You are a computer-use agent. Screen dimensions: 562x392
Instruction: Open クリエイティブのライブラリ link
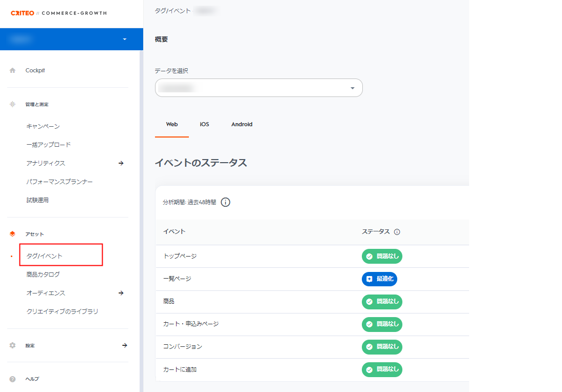click(x=62, y=311)
